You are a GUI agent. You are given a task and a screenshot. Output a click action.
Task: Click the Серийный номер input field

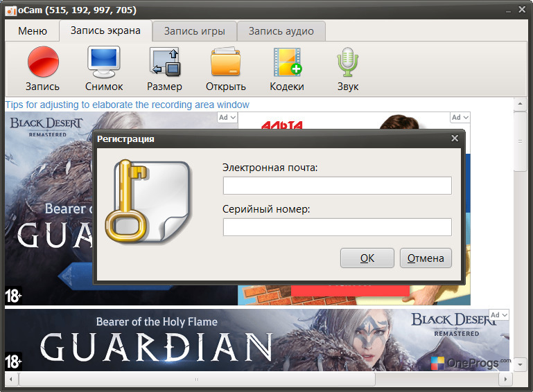coord(338,227)
